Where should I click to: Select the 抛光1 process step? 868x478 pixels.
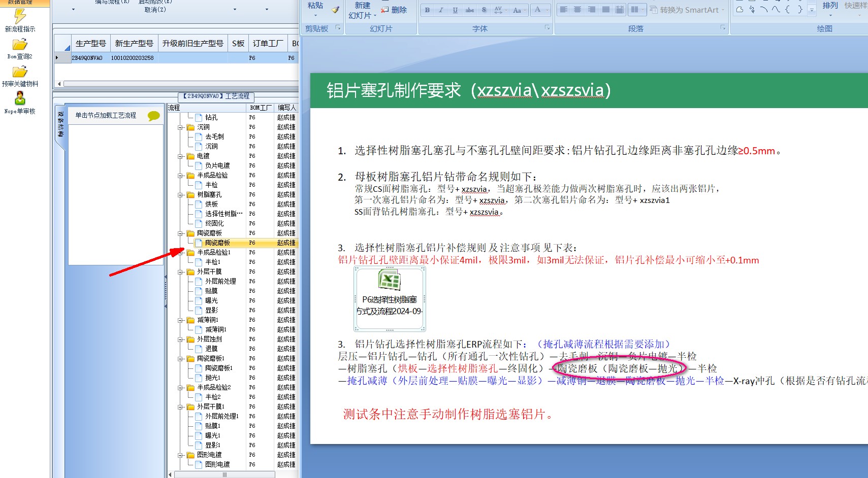213,378
